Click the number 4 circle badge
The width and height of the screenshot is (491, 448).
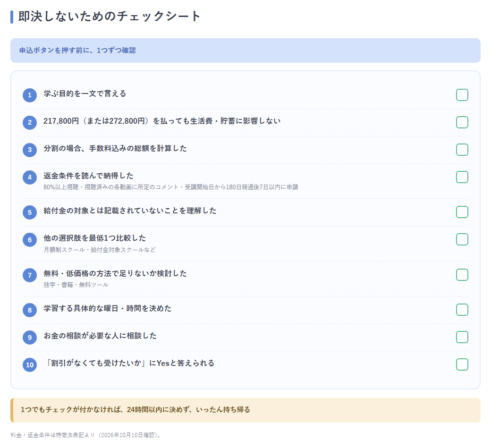pos(30,177)
